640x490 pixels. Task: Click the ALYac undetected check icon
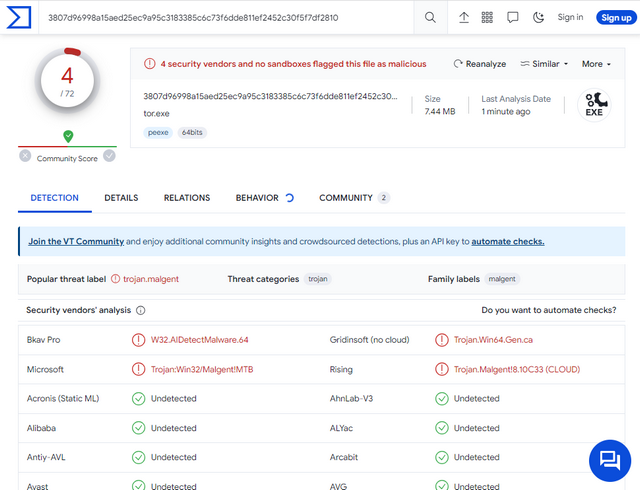coord(442,428)
